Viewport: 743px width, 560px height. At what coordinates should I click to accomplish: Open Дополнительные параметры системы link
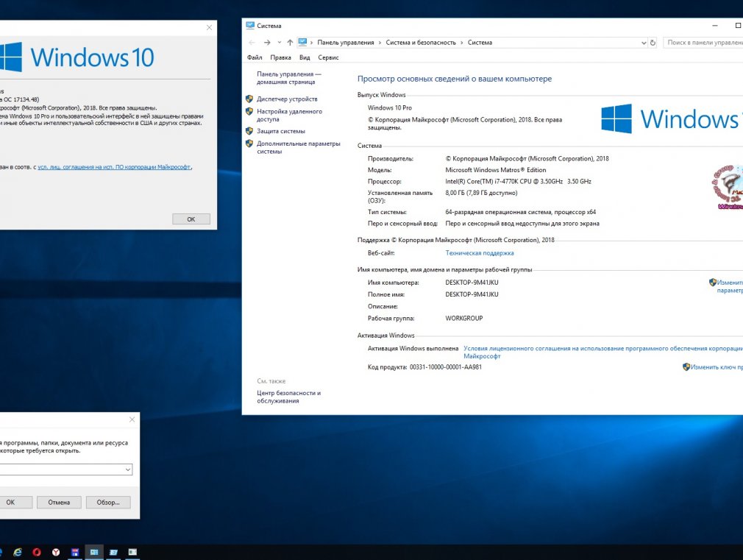point(299,147)
